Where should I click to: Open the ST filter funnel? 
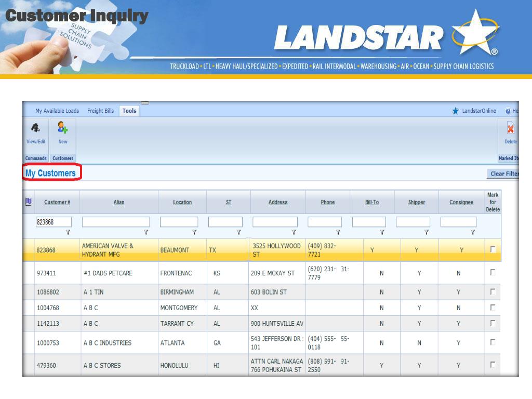239,232
